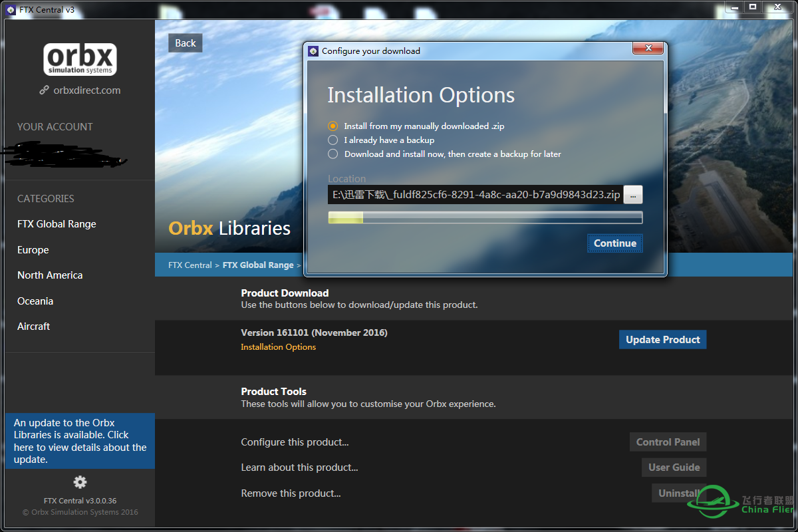Click the Location label
The height and width of the screenshot is (532, 798).
click(x=347, y=179)
